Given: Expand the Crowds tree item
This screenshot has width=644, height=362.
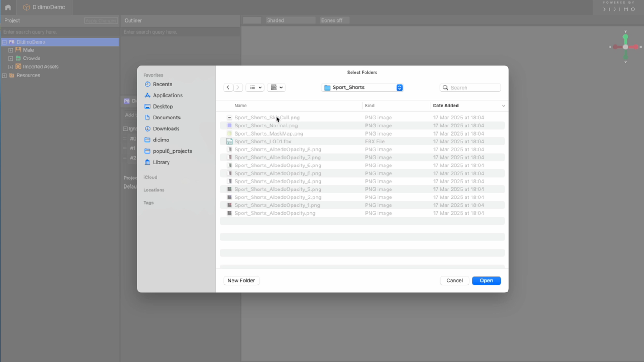Looking at the screenshot, I should click(x=11, y=59).
